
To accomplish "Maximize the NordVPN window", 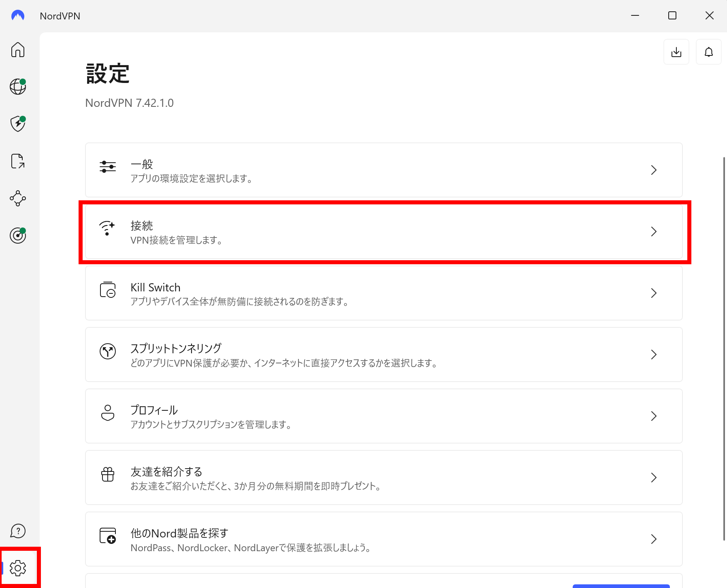I will [672, 15].
